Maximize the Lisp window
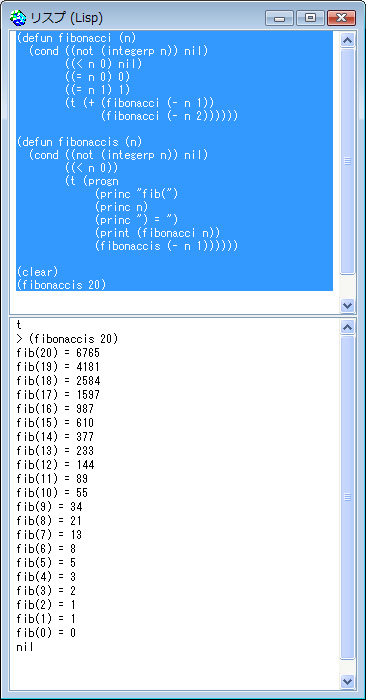 click(310, 18)
